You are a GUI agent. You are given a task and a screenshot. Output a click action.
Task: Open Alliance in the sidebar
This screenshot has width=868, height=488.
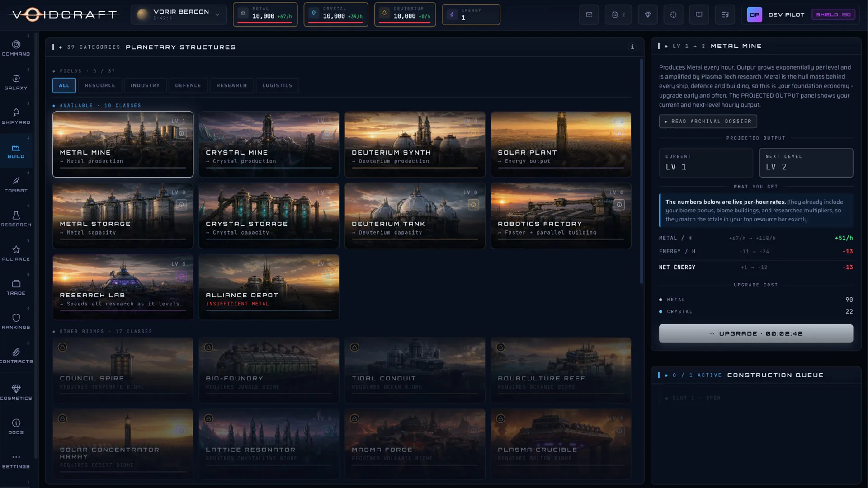coord(16,253)
